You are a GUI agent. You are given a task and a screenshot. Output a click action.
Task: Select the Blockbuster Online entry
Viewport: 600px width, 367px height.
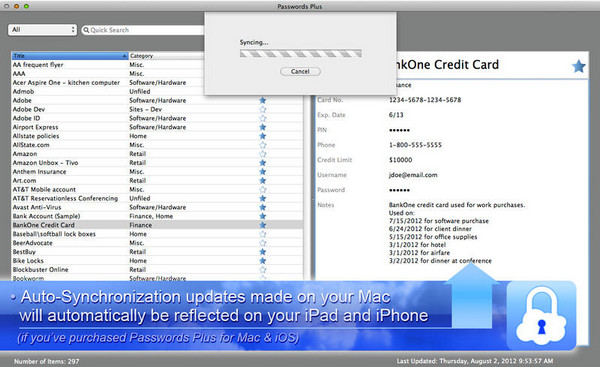coord(40,269)
